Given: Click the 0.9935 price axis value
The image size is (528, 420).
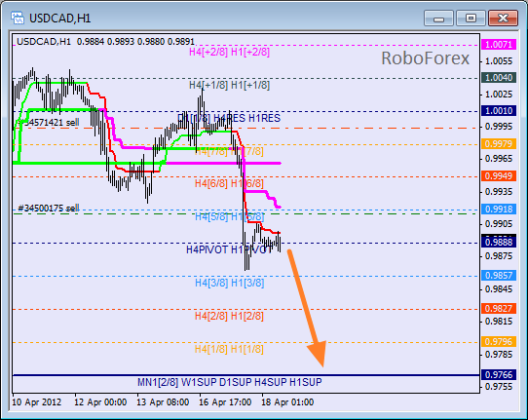Looking at the screenshot, I should point(499,192).
